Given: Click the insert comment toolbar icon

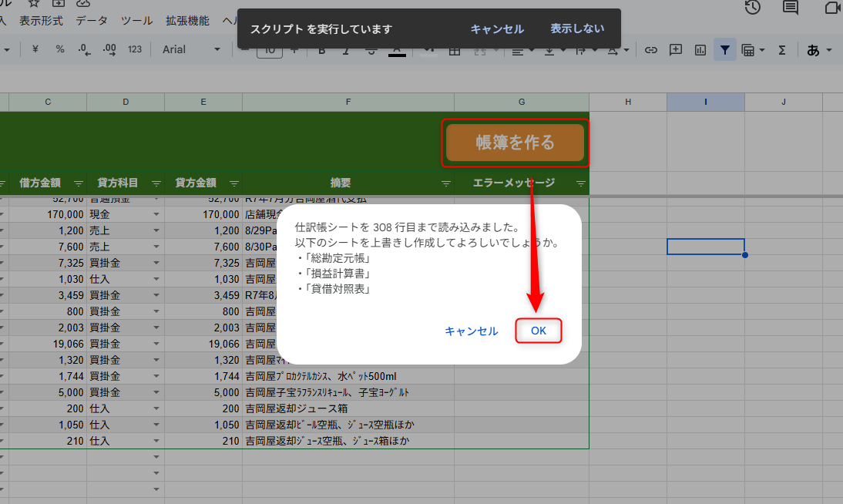Looking at the screenshot, I should (x=676, y=49).
